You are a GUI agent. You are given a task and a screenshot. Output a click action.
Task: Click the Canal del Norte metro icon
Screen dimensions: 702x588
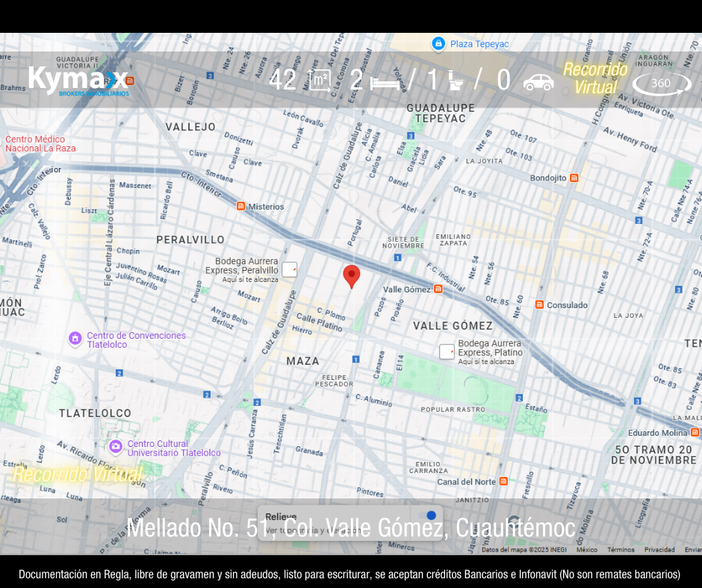(503, 481)
